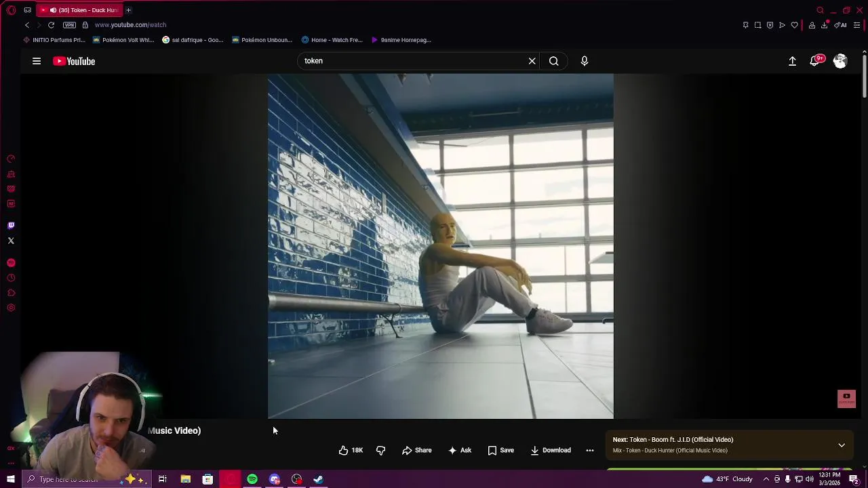Screen dimensions: 868x488
Task: Save video to a playlist
Action: (x=500, y=450)
